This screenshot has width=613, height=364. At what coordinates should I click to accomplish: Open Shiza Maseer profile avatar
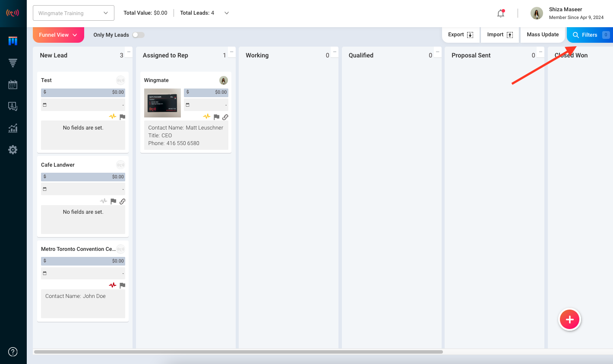tap(537, 13)
